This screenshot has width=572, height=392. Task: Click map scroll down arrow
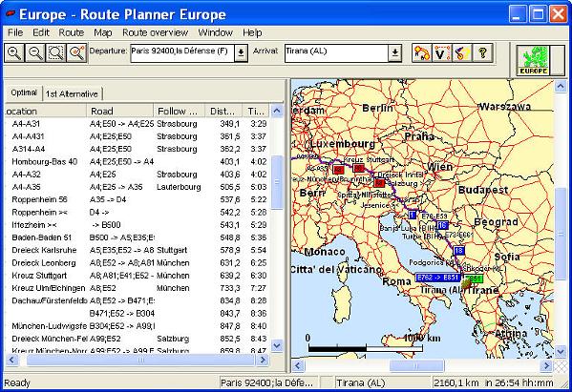pos(561,352)
